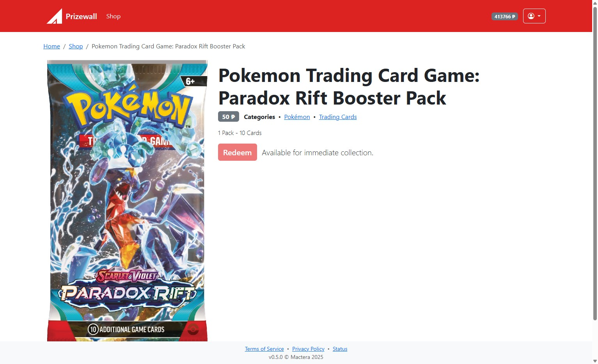Open the Shop breadcrumb link
The image size is (598, 364).
point(76,46)
